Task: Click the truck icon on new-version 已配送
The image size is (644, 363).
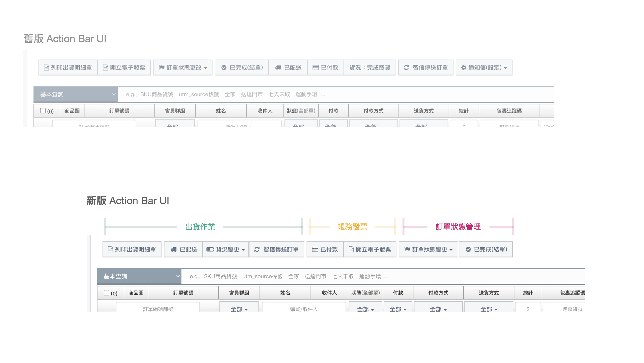Action: pyautogui.click(x=173, y=249)
